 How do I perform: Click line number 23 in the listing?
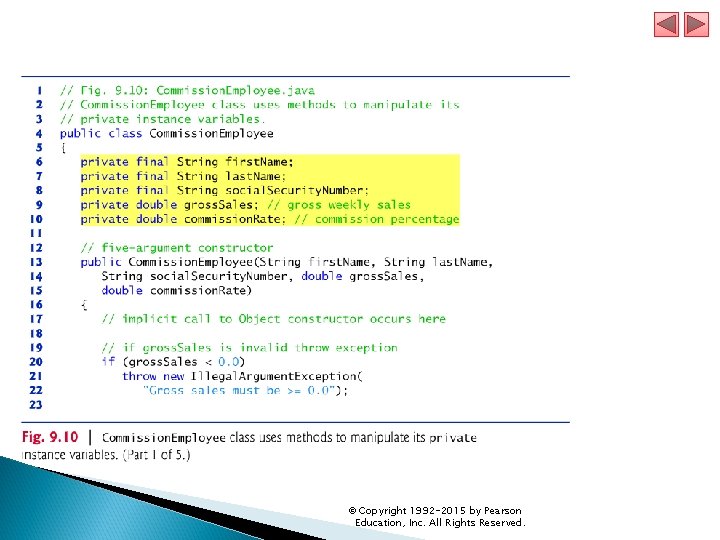pos(36,405)
